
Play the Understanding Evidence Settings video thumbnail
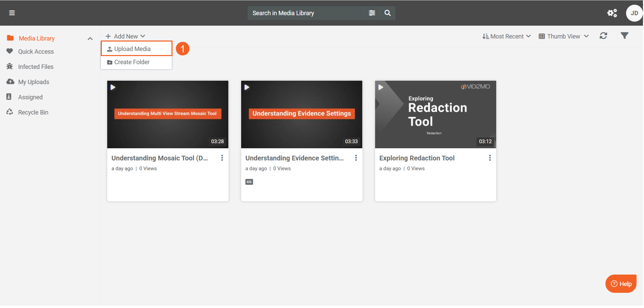tap(301, 114)
